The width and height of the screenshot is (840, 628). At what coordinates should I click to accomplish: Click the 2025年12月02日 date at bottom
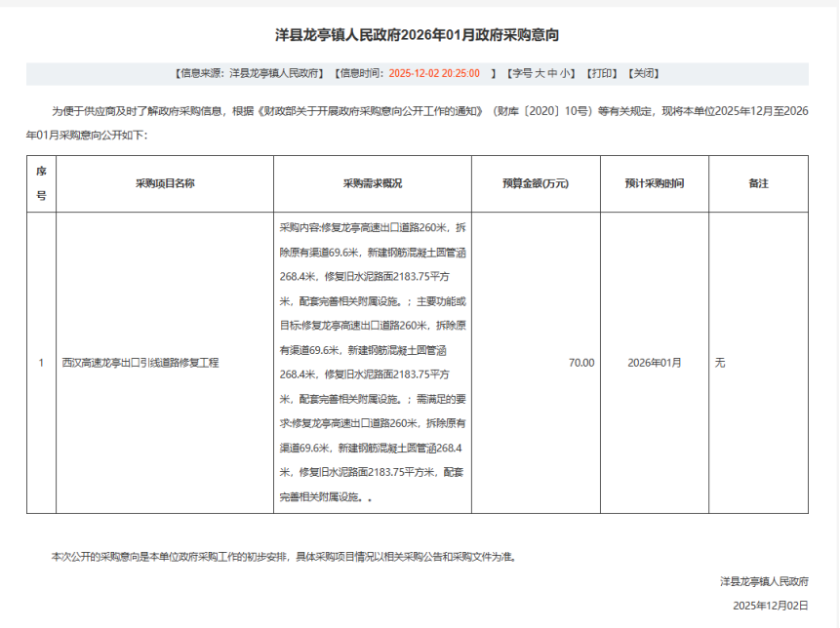[771, 605]
